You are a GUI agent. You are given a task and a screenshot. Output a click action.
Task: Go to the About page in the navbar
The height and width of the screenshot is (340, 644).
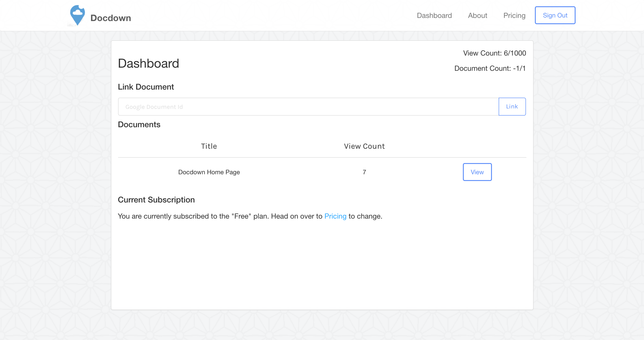pyautogui.click(x=477, y=15)
